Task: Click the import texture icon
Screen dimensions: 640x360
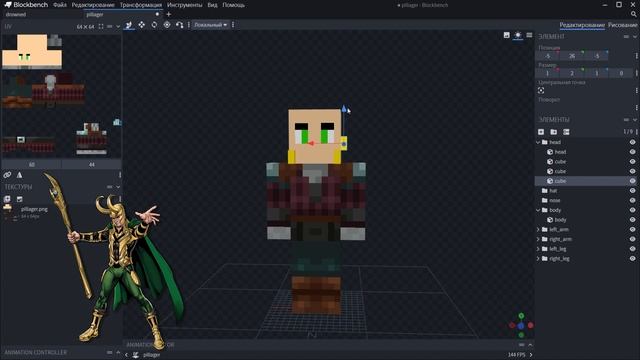Action: [7, 199]
